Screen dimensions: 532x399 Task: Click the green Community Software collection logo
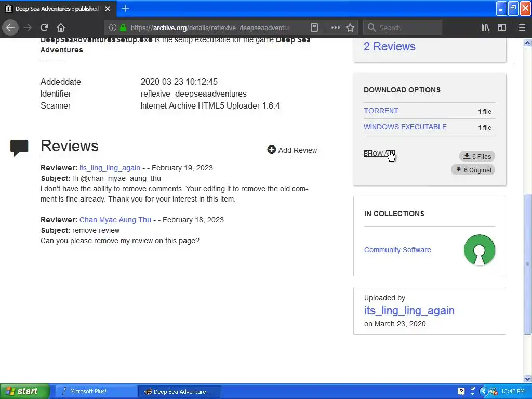click(479, 250)
